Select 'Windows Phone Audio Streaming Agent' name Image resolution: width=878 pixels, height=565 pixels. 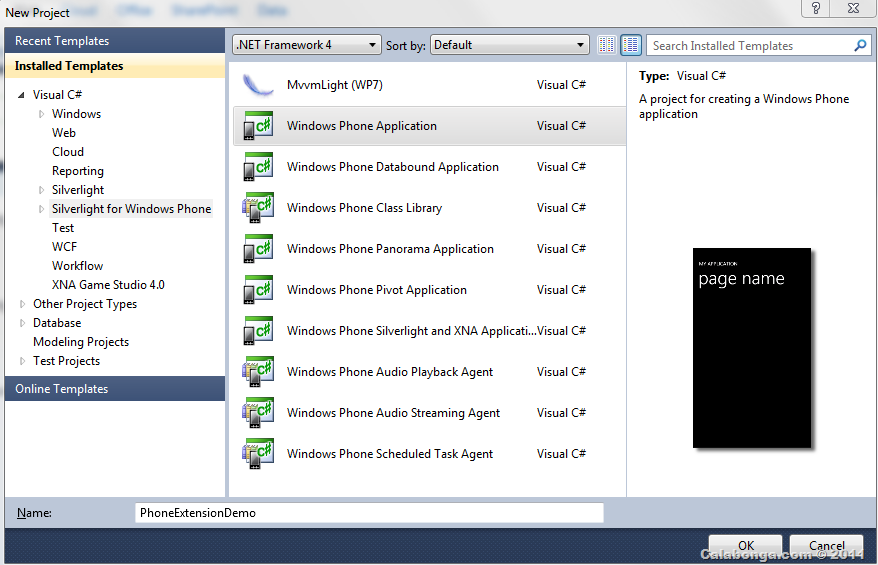click(x=393, y=413)
